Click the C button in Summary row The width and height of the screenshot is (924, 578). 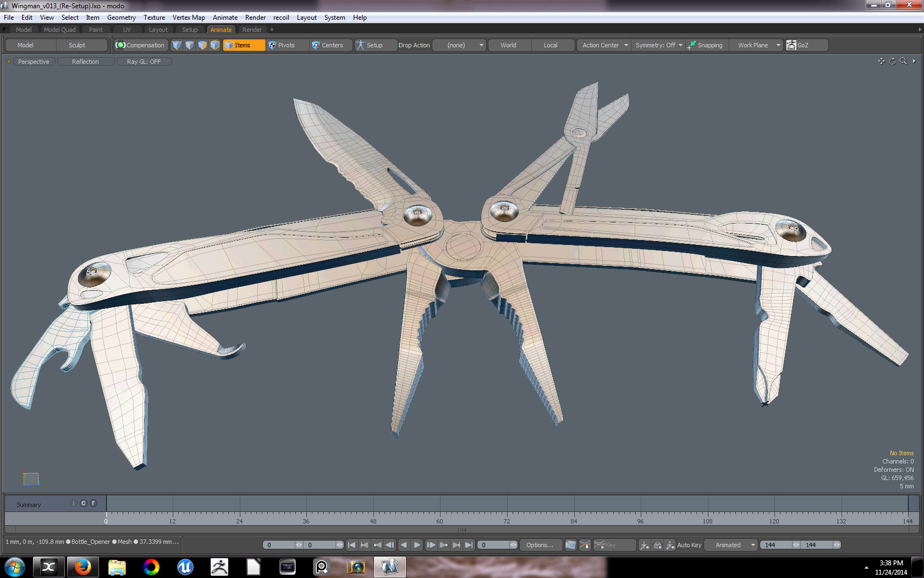tap(84, 503)
